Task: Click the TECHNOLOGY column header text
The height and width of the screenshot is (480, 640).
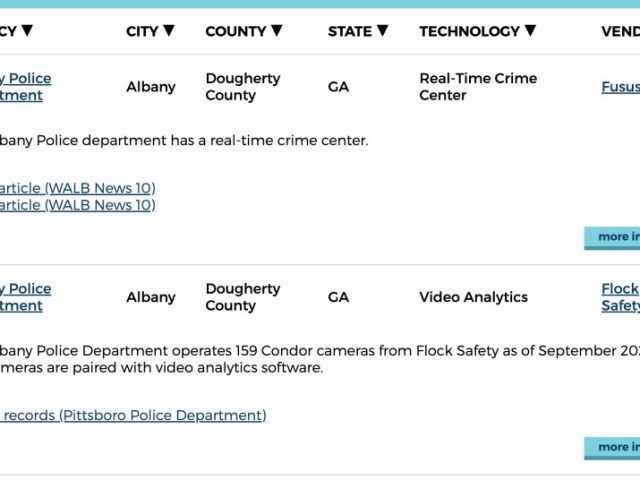Action: (469, 31)
